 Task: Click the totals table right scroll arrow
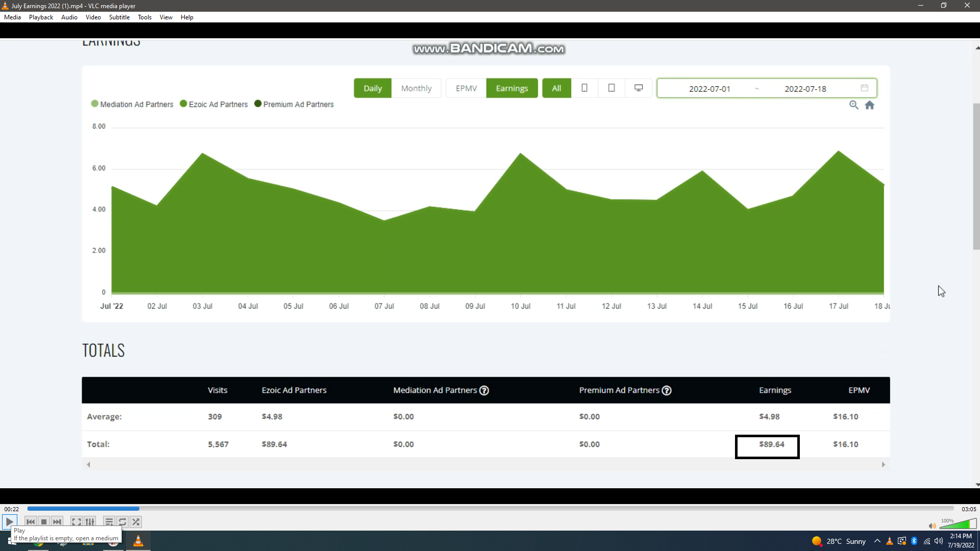(x=884, y=464)
